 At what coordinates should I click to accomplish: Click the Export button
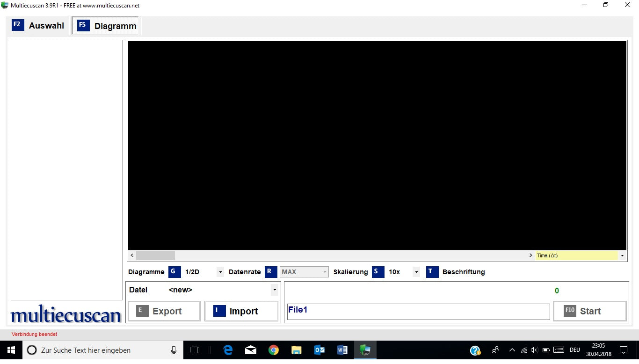[164, 311]
